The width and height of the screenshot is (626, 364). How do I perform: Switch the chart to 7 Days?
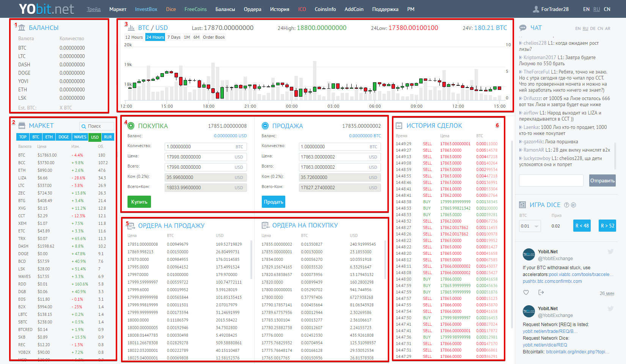point(174,37)
